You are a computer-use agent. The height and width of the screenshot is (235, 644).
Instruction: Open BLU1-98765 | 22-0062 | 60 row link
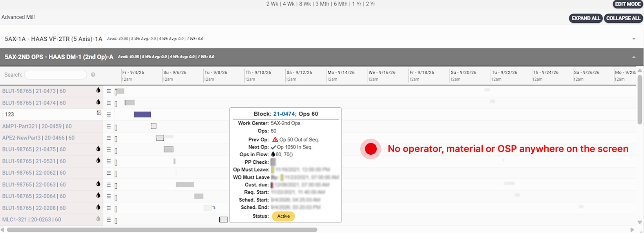click(34, 173)
